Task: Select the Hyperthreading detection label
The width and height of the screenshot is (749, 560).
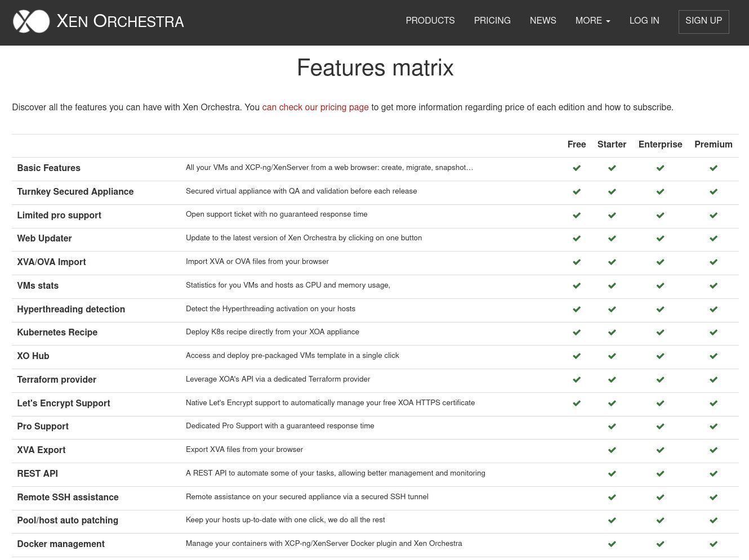Action: point(71,310)
